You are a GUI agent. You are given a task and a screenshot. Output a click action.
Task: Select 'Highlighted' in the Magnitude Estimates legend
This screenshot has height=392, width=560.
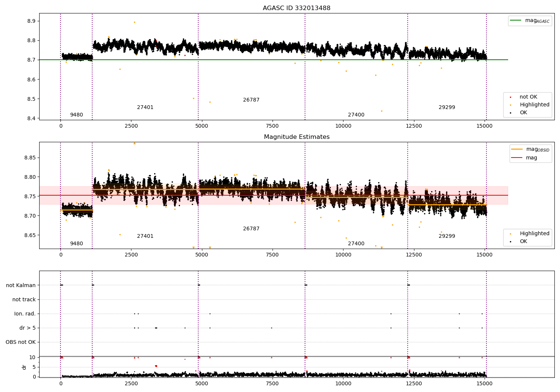pyautogui.click(x=529, y=234)
